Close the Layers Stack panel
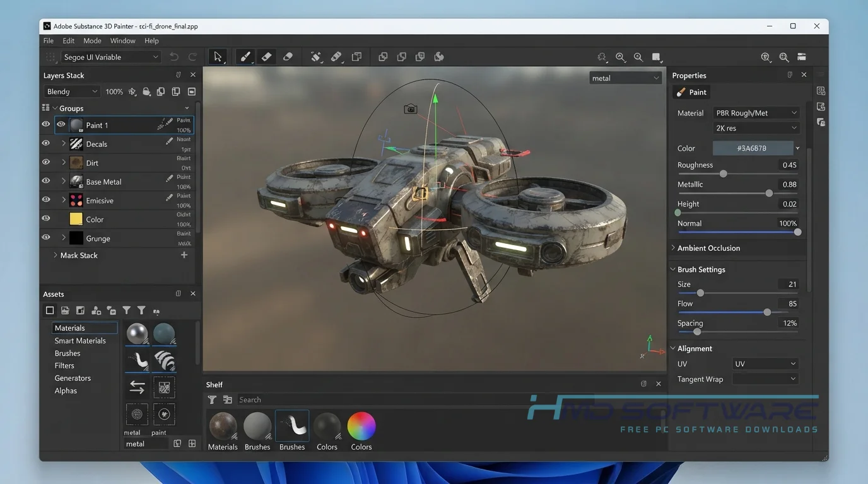868x484 pixels. (x=193, y=75)
